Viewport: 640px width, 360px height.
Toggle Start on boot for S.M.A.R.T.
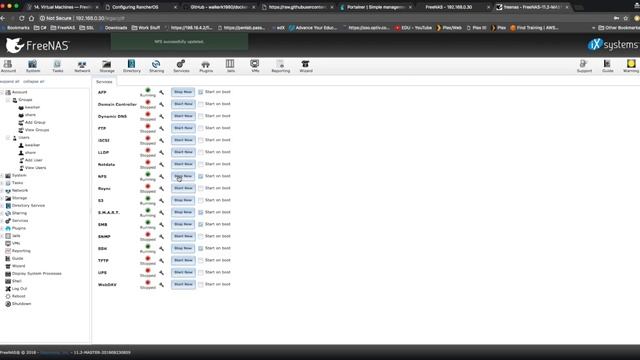pyautogui.click(x=201, y=212)
